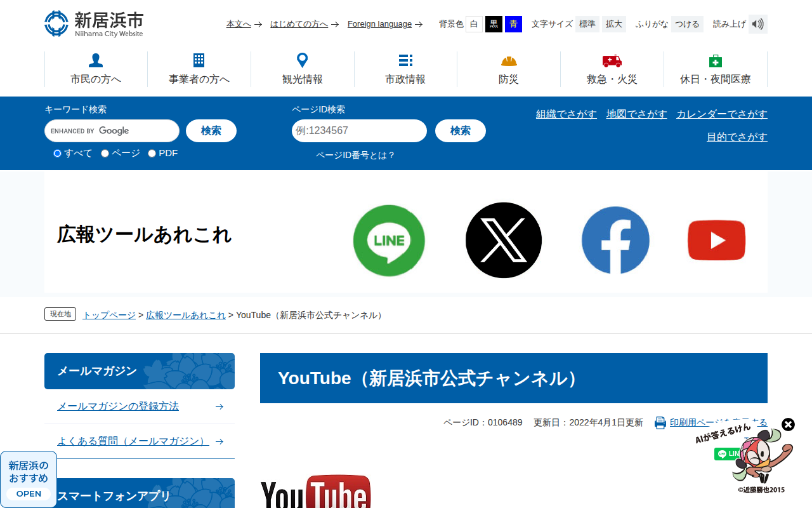Open the 事業者の方へ menu
Screen dimensions: 812x508
(199, 69)
